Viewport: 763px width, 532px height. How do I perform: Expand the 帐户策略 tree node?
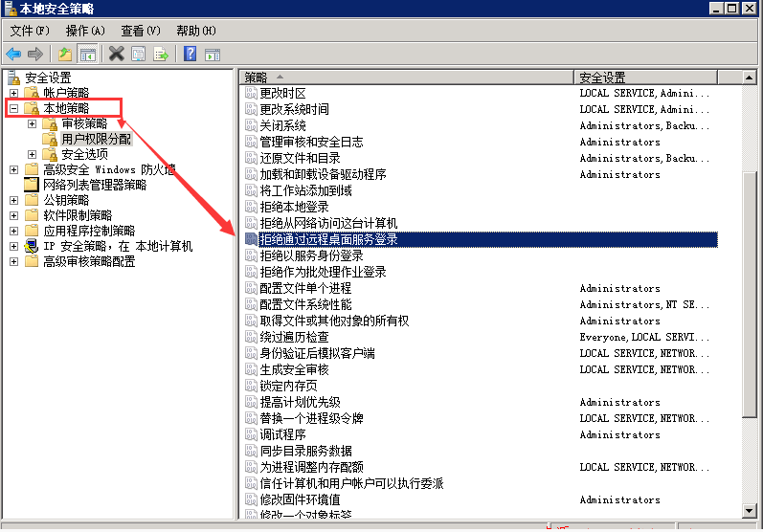click(x=13, y=93)
